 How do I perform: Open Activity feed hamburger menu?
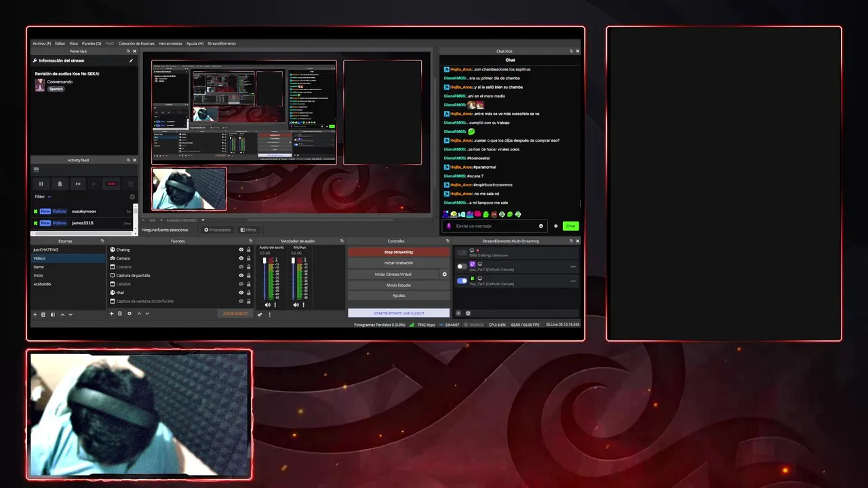point(37,169)
